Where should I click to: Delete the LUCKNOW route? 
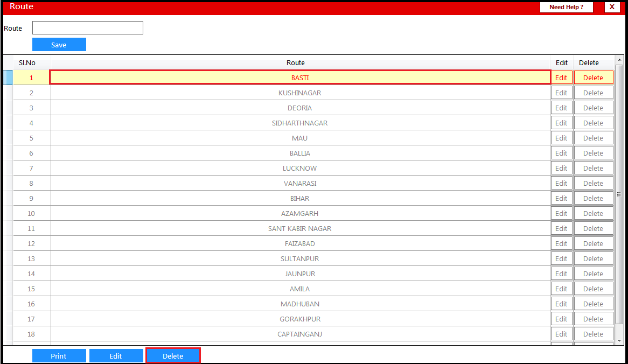click(593, 168)
